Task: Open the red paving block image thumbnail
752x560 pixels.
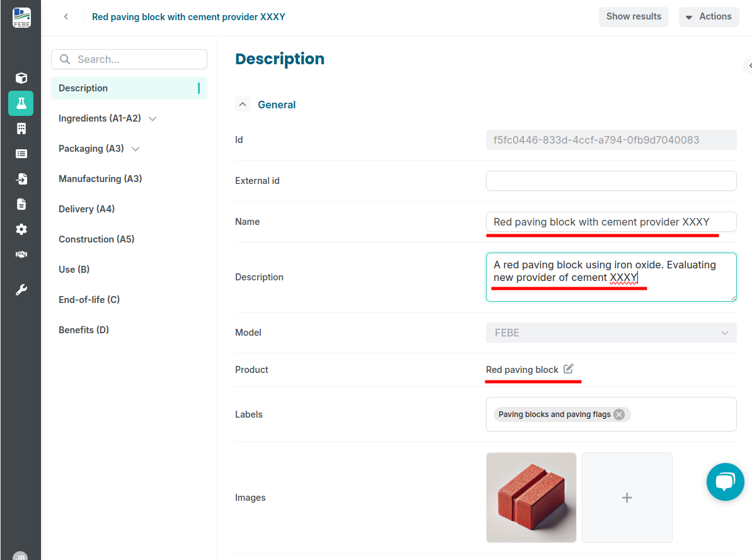Action: coord(531,498)
